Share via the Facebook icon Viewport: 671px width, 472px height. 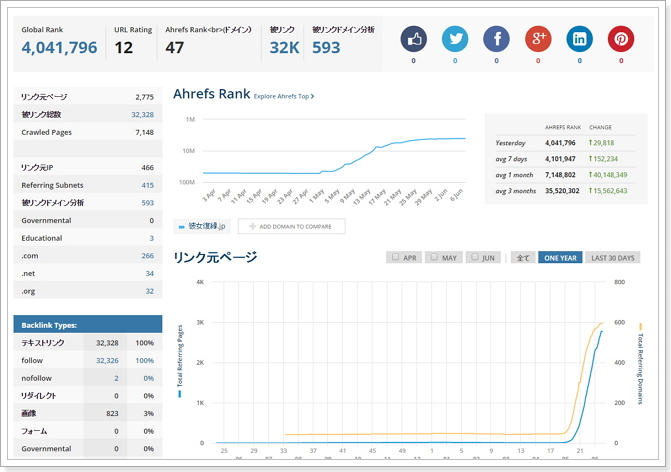coord(496,39)
